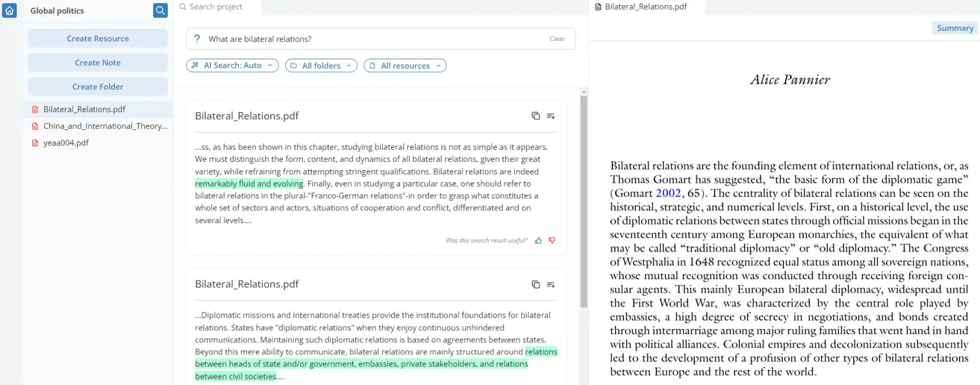This screenshot has width=980, height=385.
Task: Click the blue search icon beside Global politics
Action: (160, 10)
